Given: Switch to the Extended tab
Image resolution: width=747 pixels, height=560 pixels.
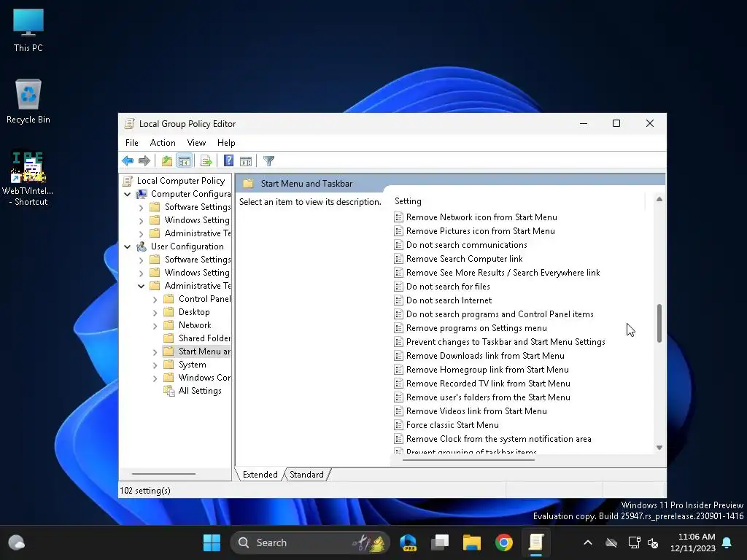Looking at the screenshot, I should (x=260, y=474).
